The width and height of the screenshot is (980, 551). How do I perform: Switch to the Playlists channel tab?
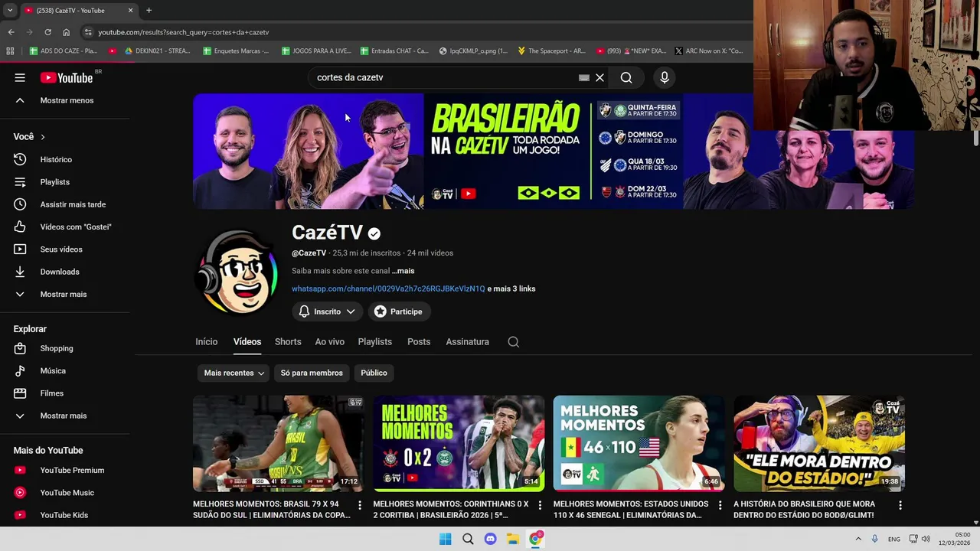tap(375, 342)
